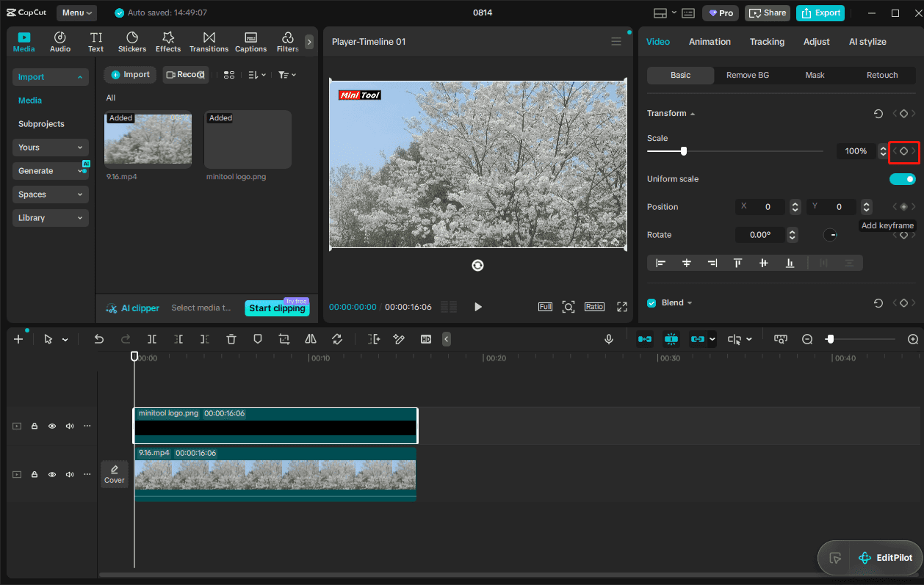The image size is (924, 585).
Task: Click the record voiceover microphone icon
Action: [x=609, y=339]
